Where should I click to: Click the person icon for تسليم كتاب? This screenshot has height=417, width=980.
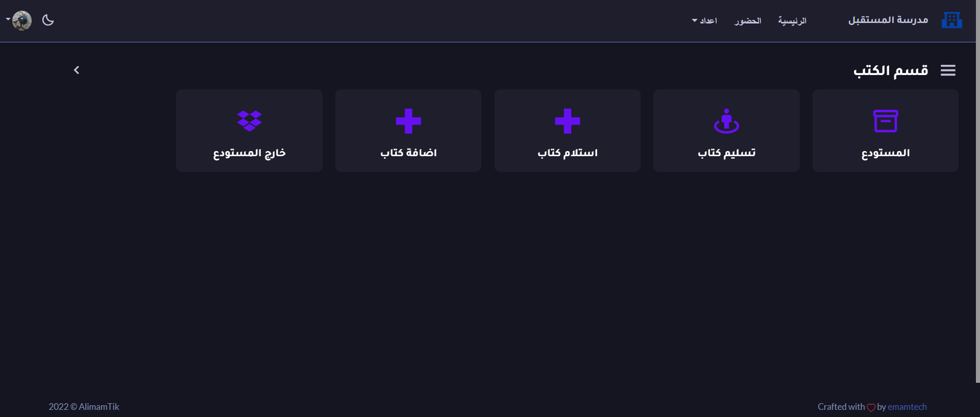coord(726,121)
